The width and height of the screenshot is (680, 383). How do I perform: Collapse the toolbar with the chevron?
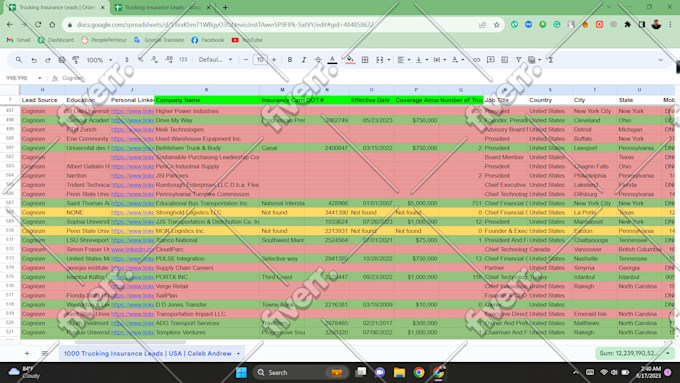coord(660,60)
